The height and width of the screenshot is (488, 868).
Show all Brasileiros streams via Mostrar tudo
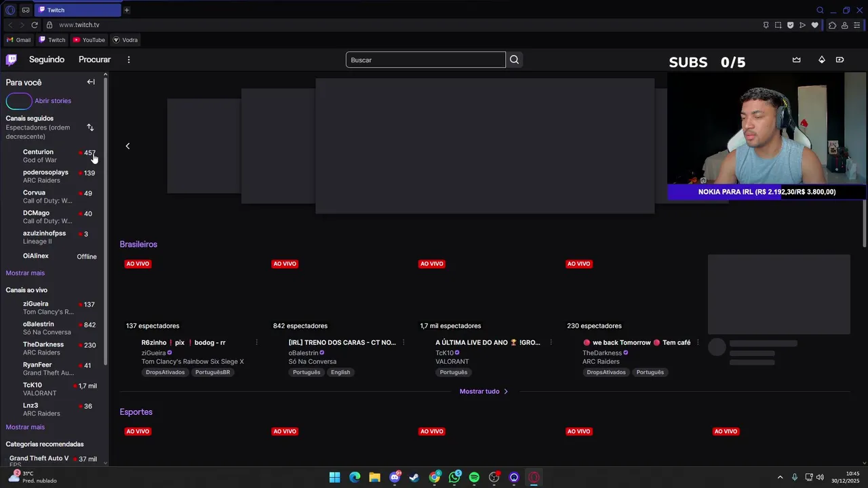[484, 391]
